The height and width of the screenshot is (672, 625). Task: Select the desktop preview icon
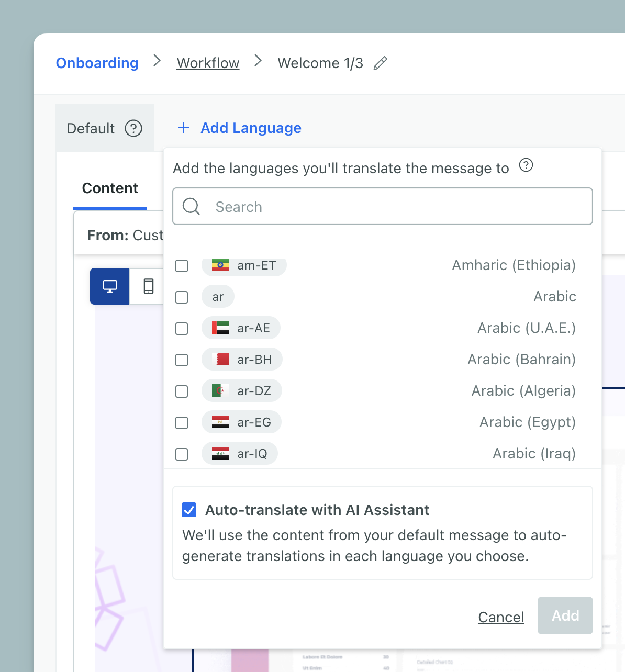(109, 286)
